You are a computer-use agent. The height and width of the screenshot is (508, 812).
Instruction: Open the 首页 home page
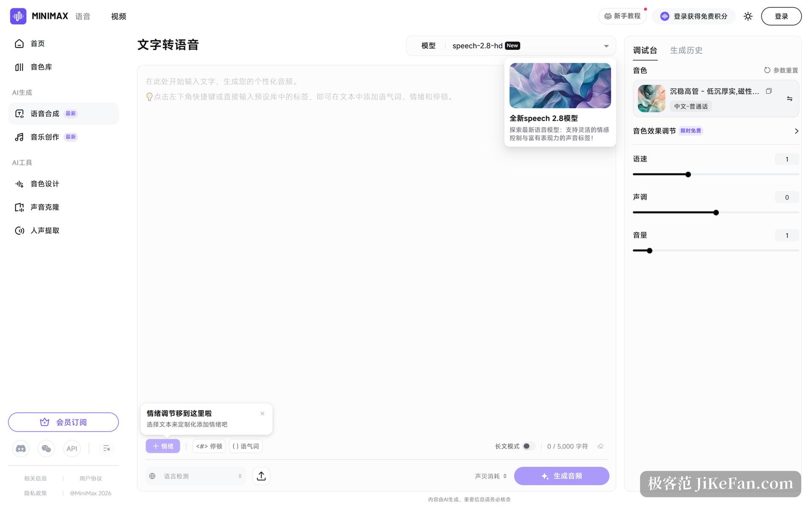(63, 44)
